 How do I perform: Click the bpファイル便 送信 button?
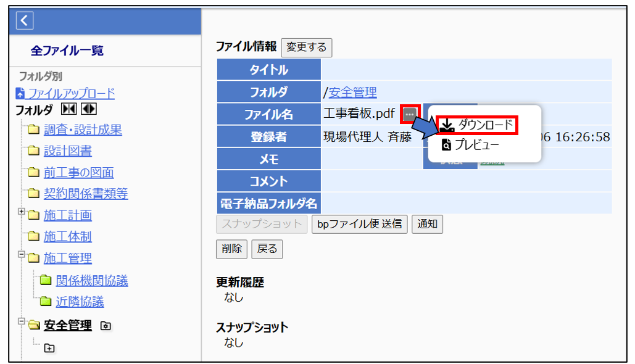click(359, 224)
